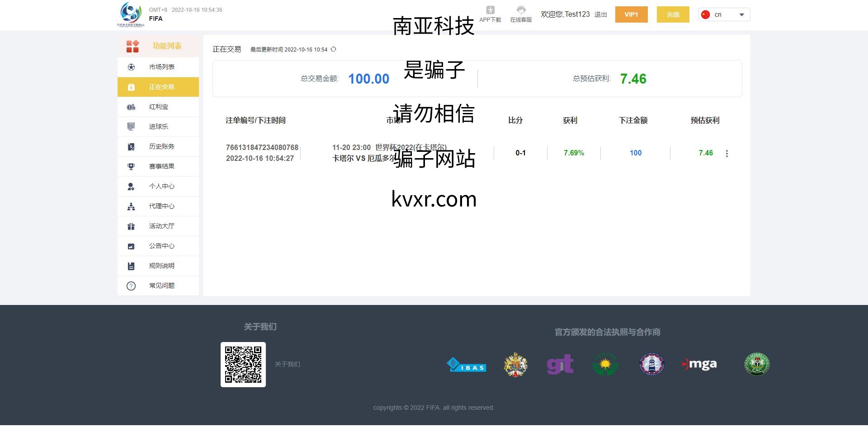
Task: Open 进球乐 menu item
Action: [158, 127]
